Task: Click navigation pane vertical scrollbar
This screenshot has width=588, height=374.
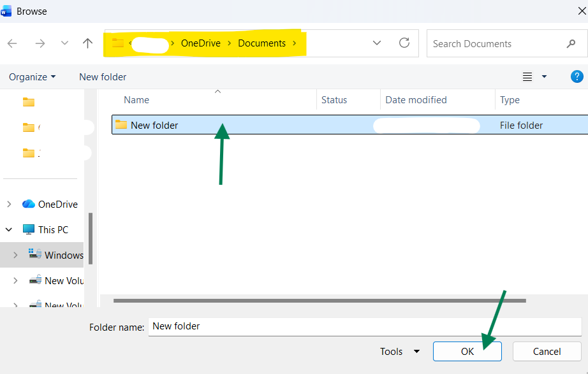Action: (91, 239)
